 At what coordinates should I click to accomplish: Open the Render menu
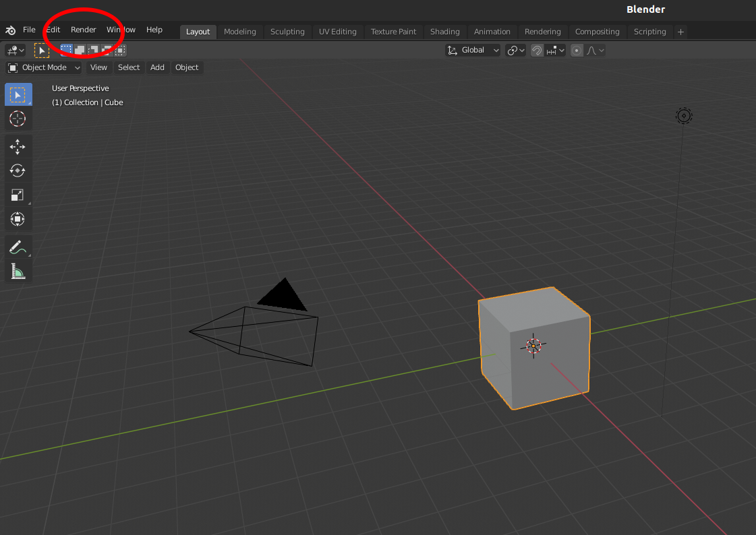(84, 30)
